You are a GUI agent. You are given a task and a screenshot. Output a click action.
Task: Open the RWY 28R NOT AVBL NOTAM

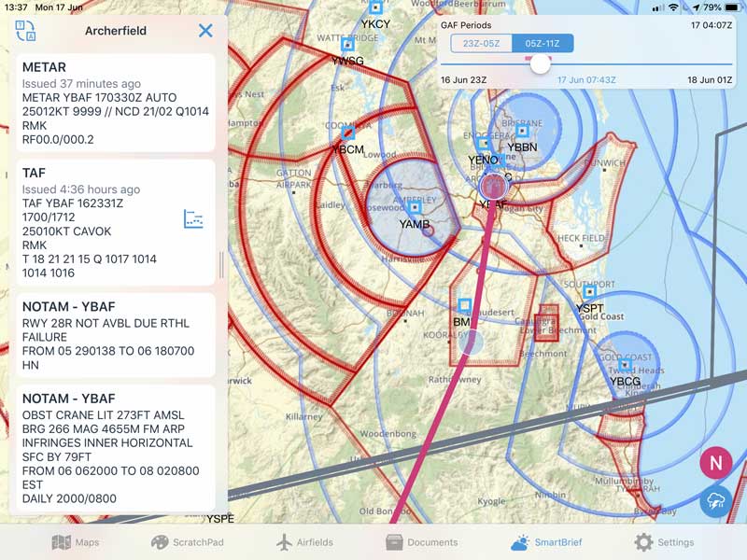click(116, 335)
